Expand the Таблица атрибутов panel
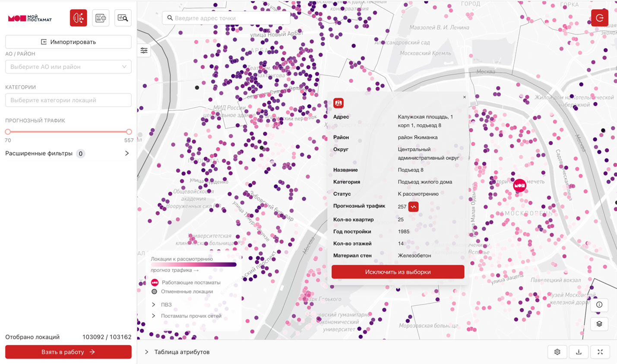617x364 pixels. tap(147, 352)
